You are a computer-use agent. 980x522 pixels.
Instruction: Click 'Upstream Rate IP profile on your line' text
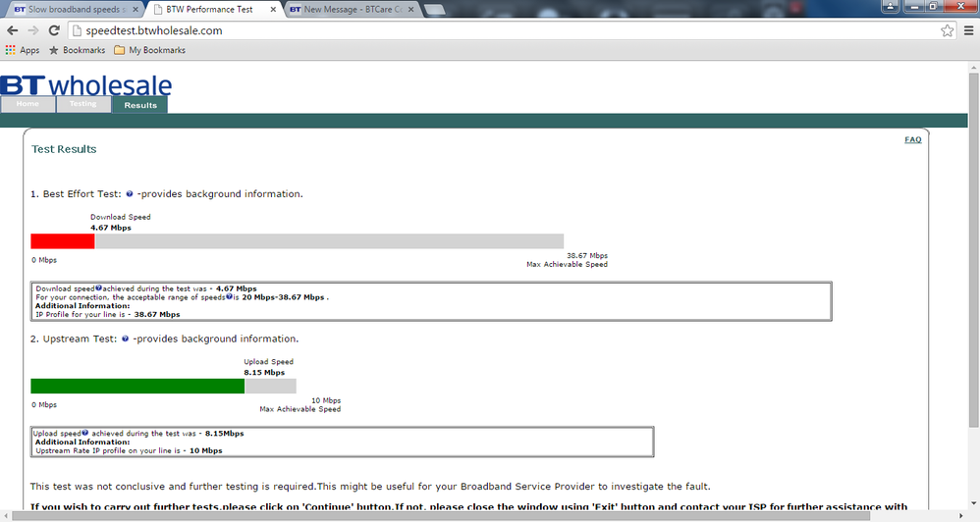[x=107, y=450]
